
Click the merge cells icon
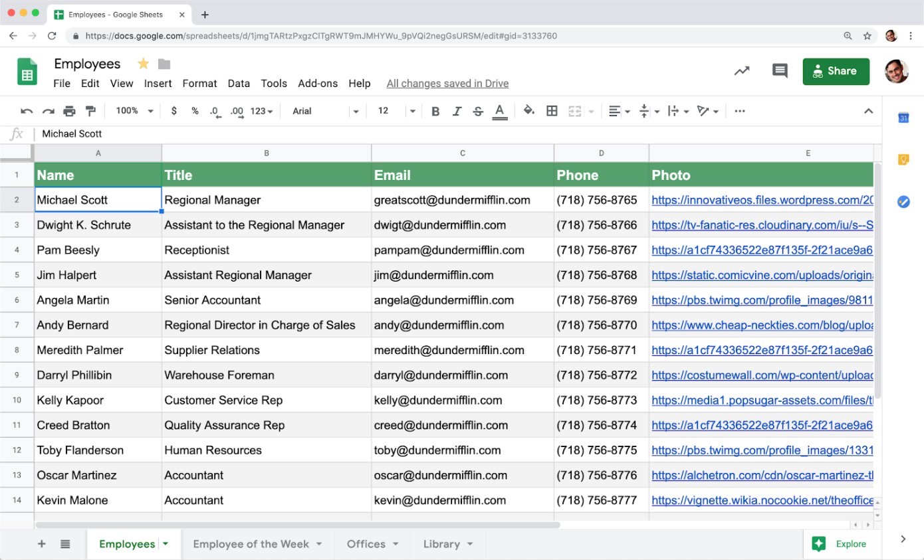(x=575, y=111)
